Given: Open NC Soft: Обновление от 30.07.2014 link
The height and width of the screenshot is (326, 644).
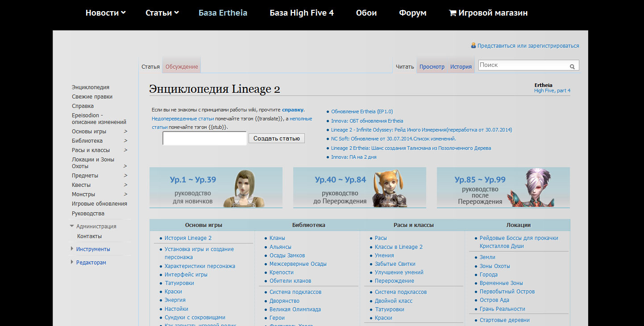Looking at the screenshot, I should pyautogui.click(x=394, y=139).
